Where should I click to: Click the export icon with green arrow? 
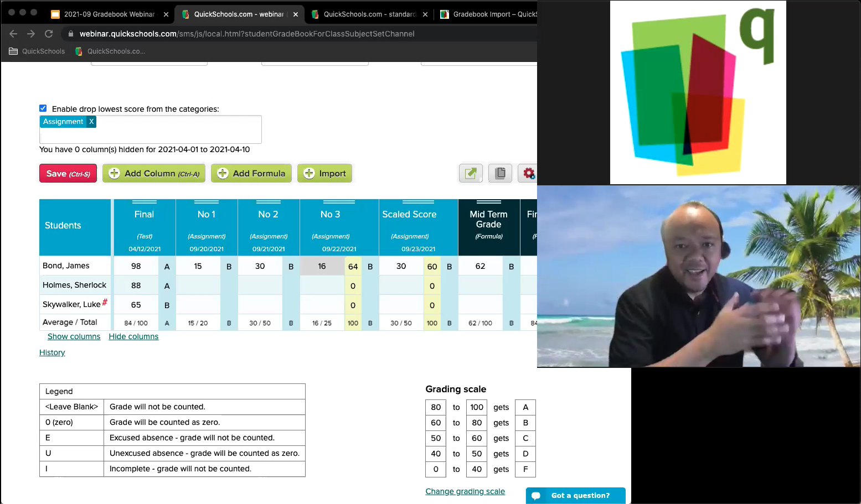[x=471, y=173]
